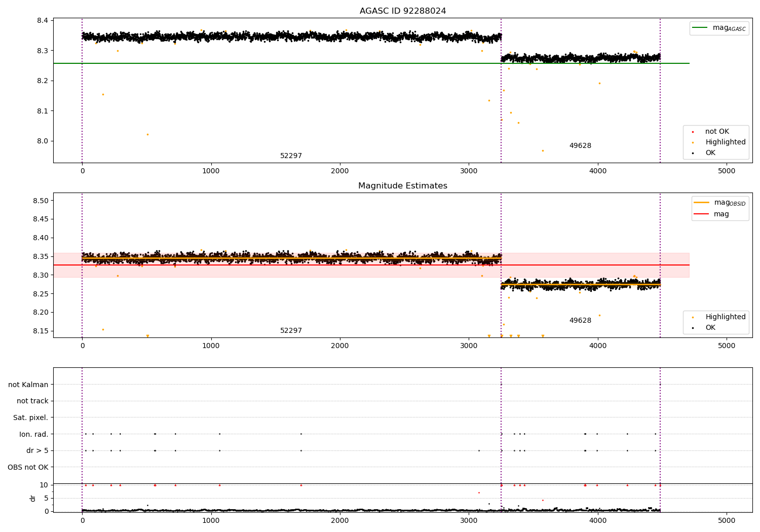Screen dimensions: 760x532
Task: Click the '8.15' y-axis tick label
Action: point(41,331)
